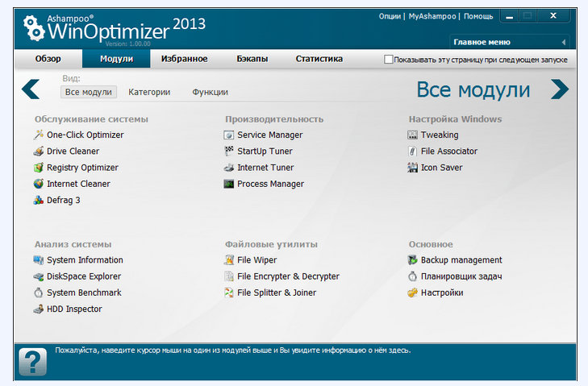Viewport: 588px width, 386px height.
Task: Click the Process Manager monitor icon
Action: [x=229, y=184]
